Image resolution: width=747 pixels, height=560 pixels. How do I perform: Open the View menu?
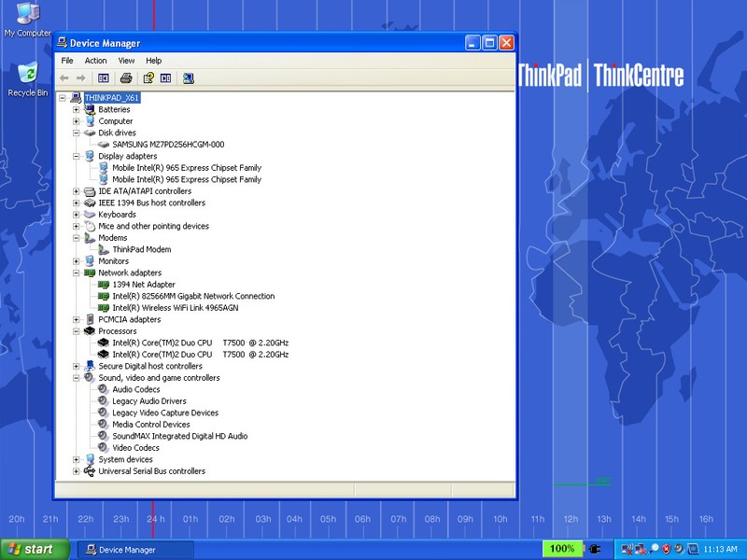coord(126,61)
